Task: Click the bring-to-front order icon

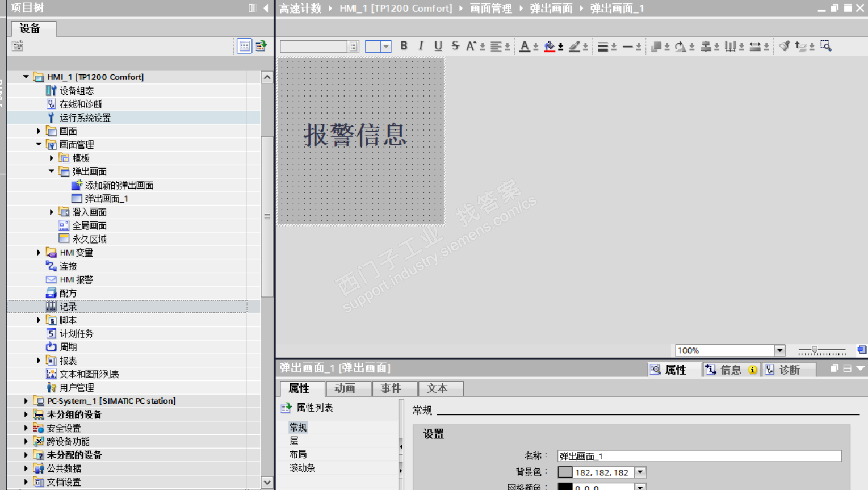Action: (656, 47)
